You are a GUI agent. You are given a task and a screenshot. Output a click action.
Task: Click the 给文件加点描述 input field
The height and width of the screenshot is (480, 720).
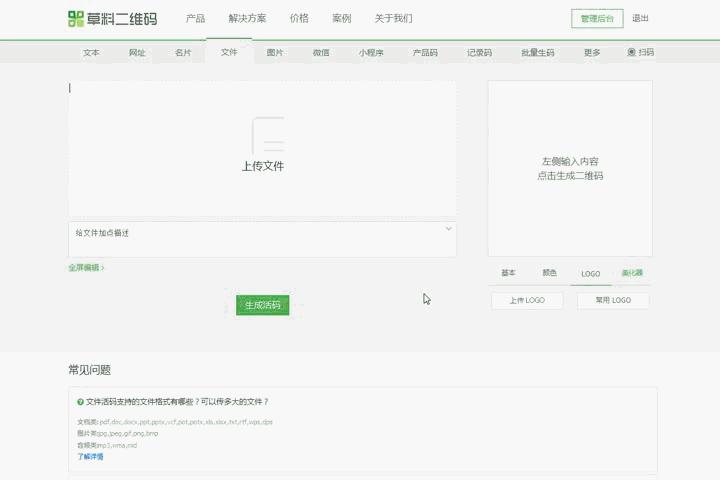pos(262,239)
